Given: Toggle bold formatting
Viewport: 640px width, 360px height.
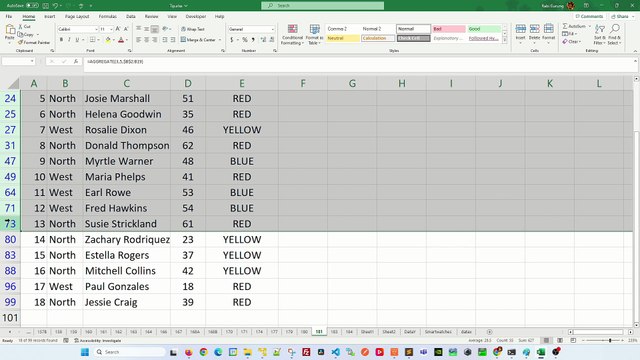Looking at the screenshot, I should [61, 40].
